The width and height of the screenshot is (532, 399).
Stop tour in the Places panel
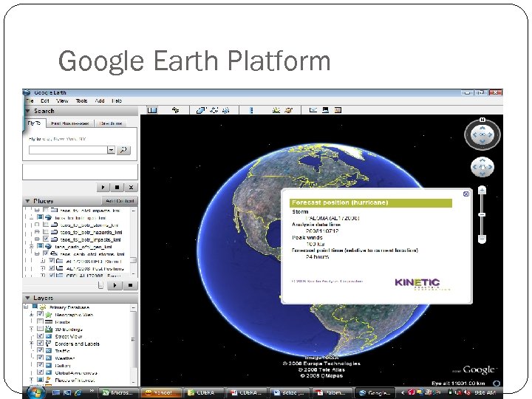130,285
